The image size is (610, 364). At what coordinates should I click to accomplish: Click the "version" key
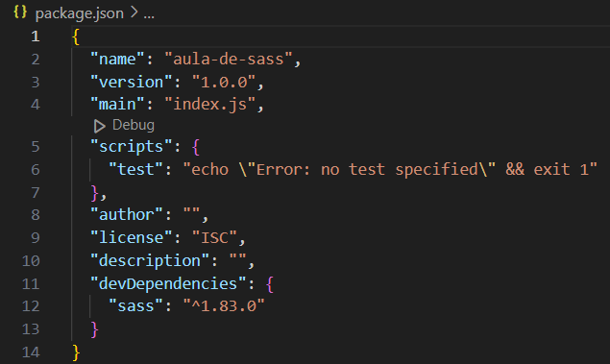[132, 82]
